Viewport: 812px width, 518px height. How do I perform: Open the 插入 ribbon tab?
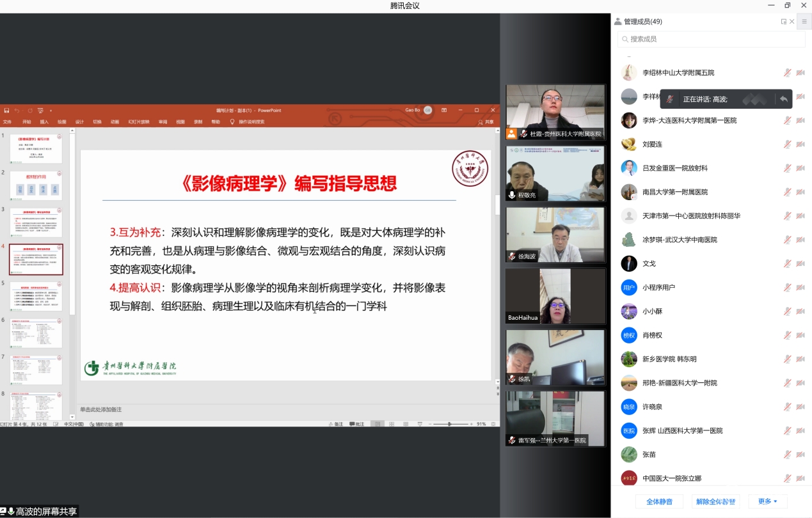click(44, 122)
